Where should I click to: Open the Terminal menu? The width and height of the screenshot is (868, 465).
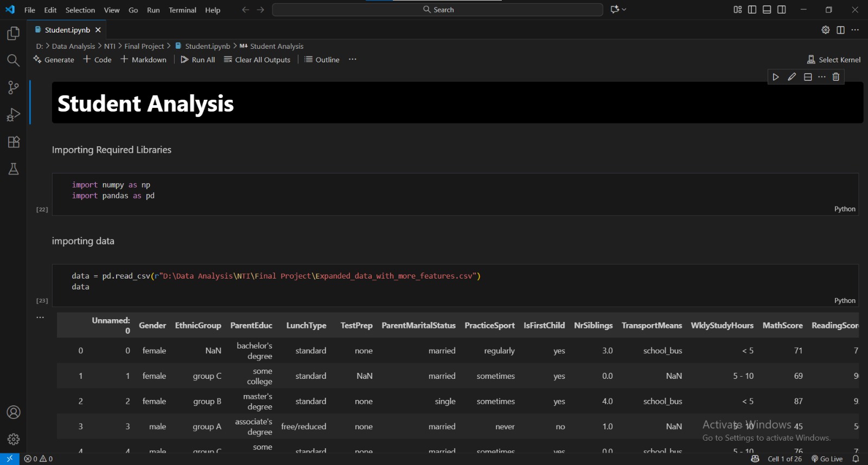[x=182, y=10]
